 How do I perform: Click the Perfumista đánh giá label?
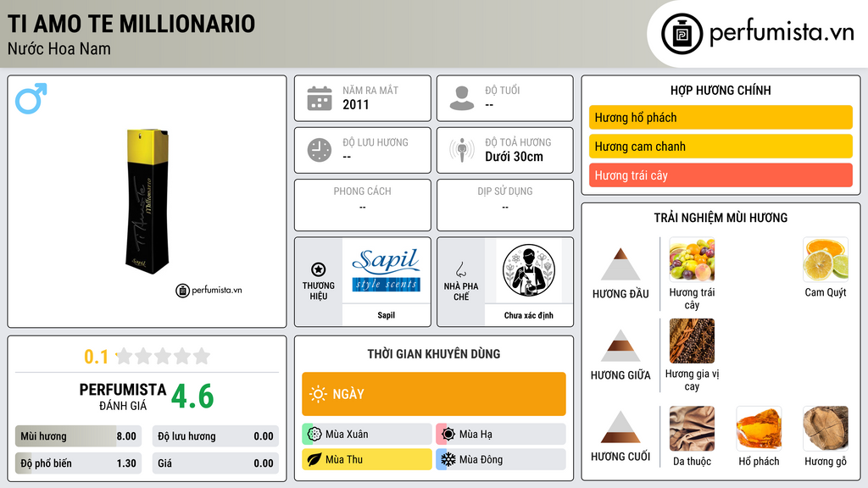pos(123,396)
